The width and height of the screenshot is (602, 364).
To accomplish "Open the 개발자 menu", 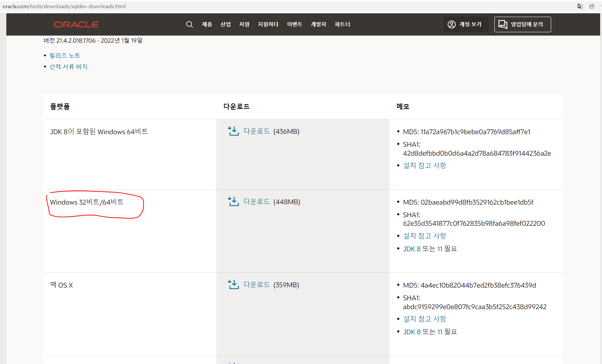I will click(x=318, y=24).
